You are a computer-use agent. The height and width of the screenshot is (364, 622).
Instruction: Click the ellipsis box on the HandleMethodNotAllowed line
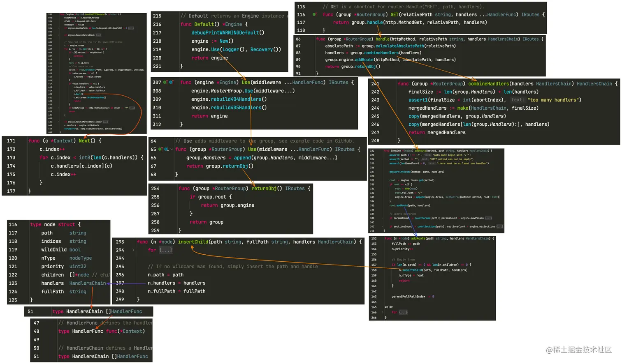click(106, 122)
